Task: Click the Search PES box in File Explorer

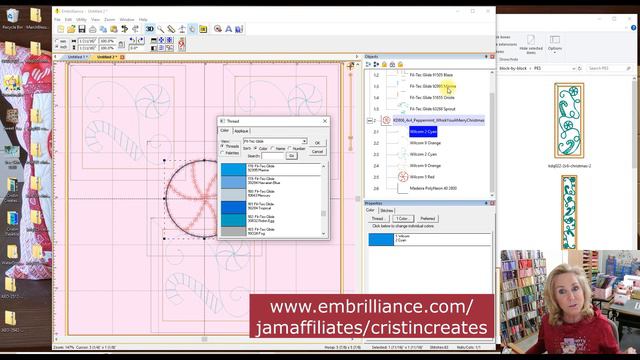Action: (x=609, y=69)
